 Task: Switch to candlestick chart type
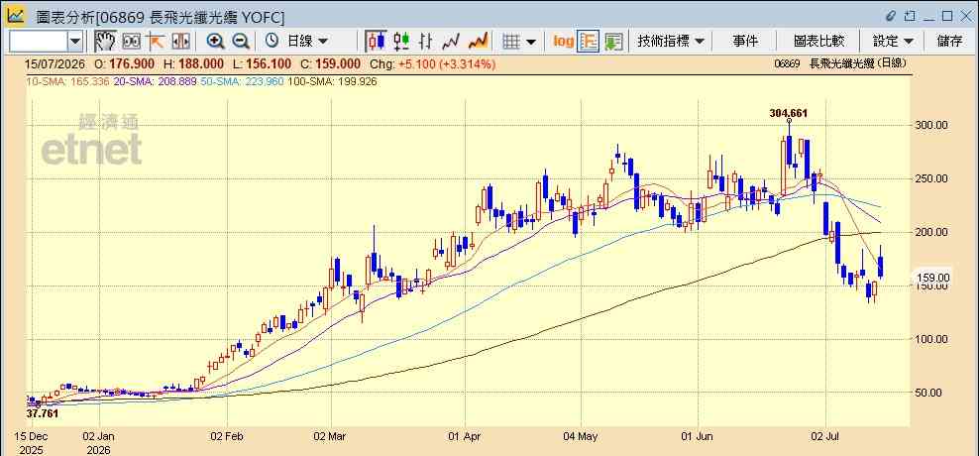click(x=377, y=42)
